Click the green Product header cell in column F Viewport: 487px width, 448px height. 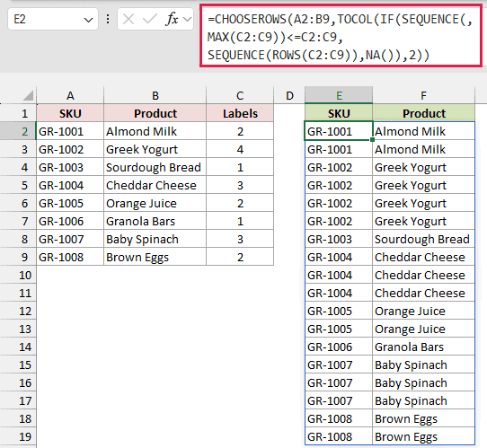click(423, 113)
